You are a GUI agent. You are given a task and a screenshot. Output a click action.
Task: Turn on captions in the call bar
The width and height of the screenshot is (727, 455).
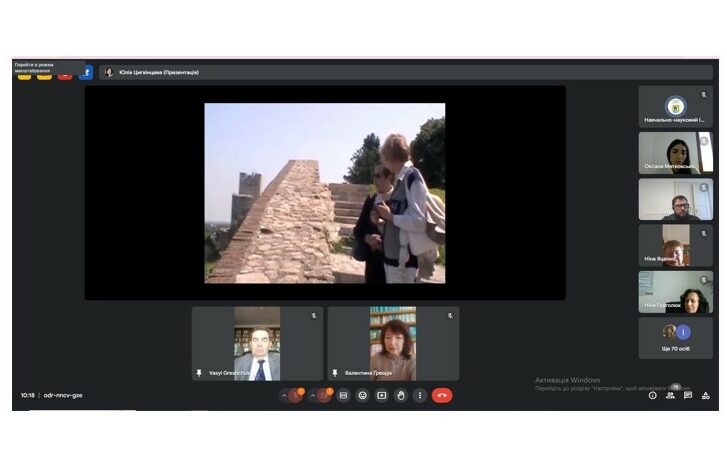click(x=343, y=395)
